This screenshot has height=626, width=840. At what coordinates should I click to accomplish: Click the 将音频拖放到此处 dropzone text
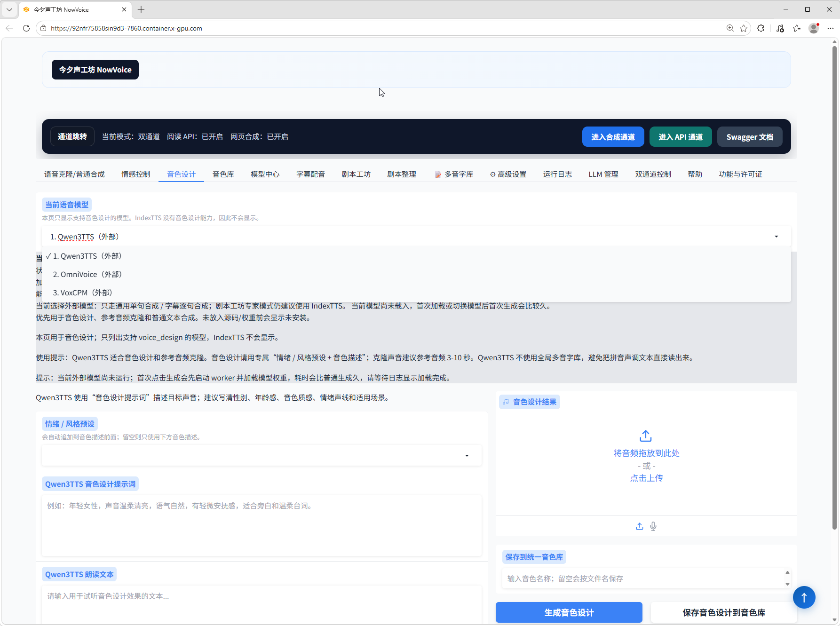646,453
